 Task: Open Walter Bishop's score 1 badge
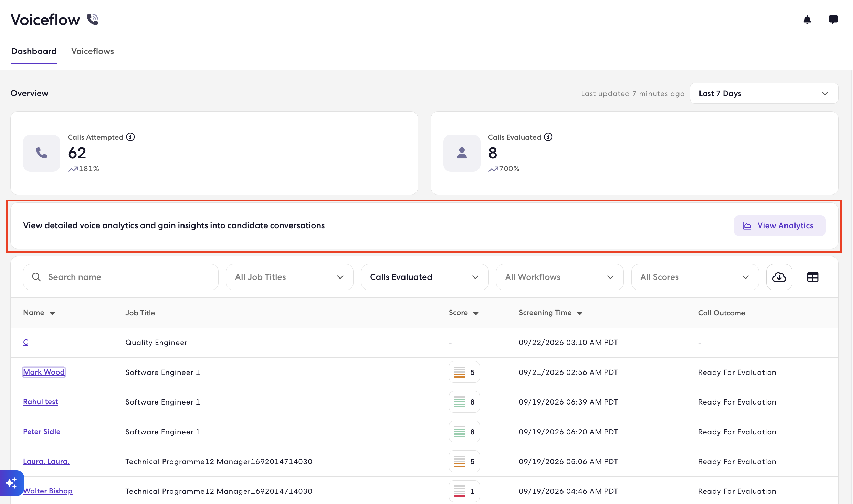pyautogui.click(x=464, y=491)
